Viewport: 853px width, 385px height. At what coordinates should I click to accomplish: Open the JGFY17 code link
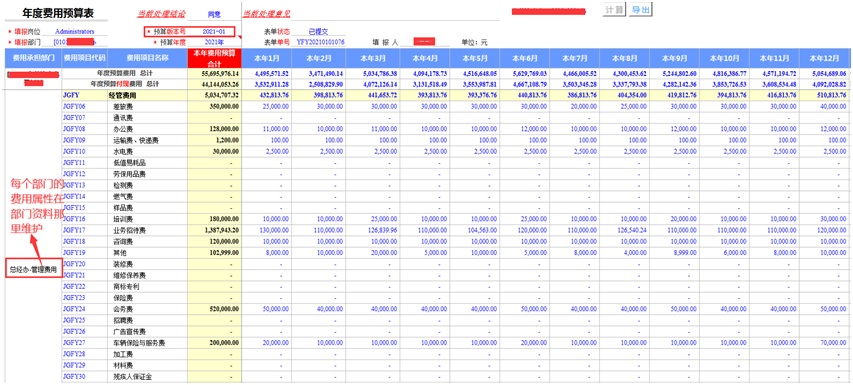74,230
